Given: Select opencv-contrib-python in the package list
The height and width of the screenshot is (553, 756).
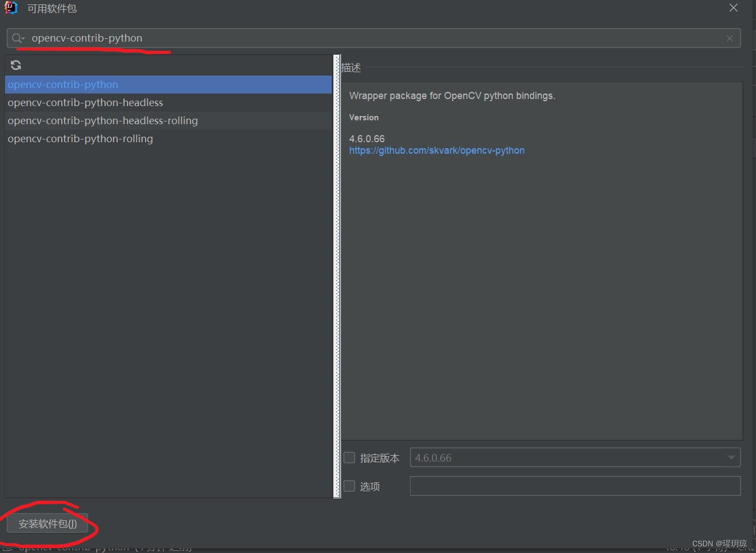Looking at the screenshot, I should coord(168,84).
